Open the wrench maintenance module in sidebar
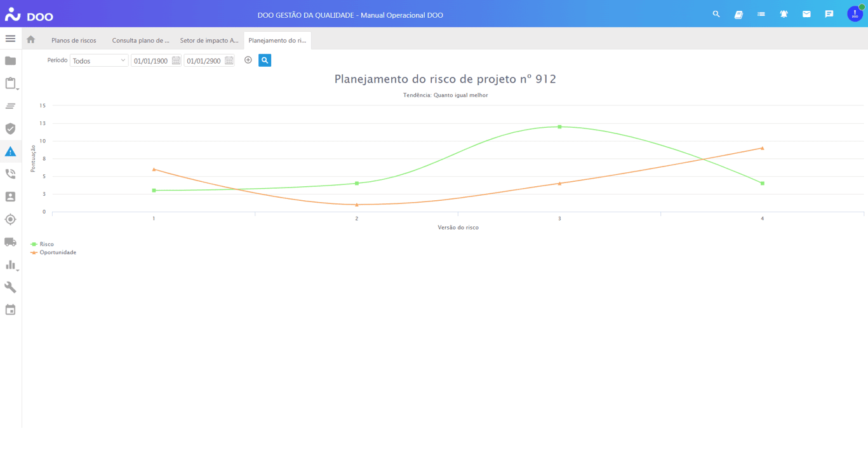The width and height of the screenshot is (868, 464). click(10, 287)
